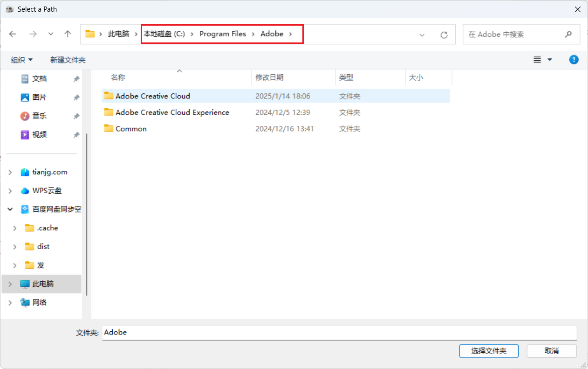Image resolution: width=588 pixels, height=369 pixels.
Task: Click the pin icon next to 文档
Action: 76,79
